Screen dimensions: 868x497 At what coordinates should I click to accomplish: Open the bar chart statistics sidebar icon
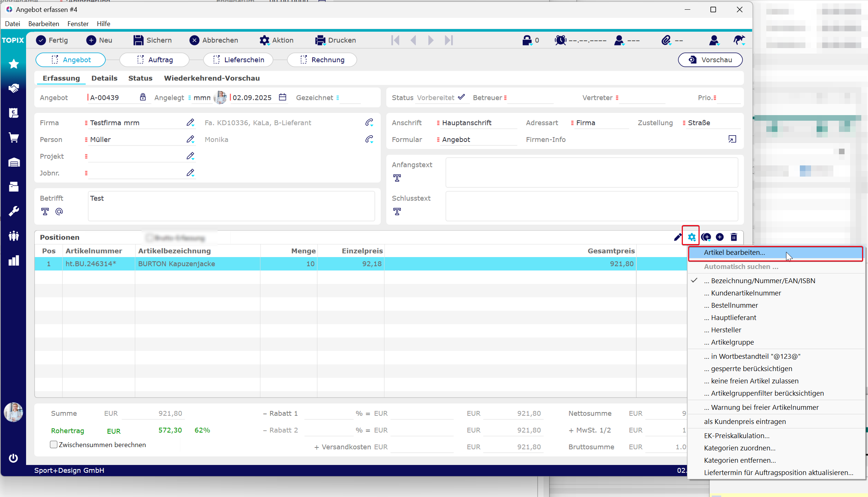pos(14,260)
